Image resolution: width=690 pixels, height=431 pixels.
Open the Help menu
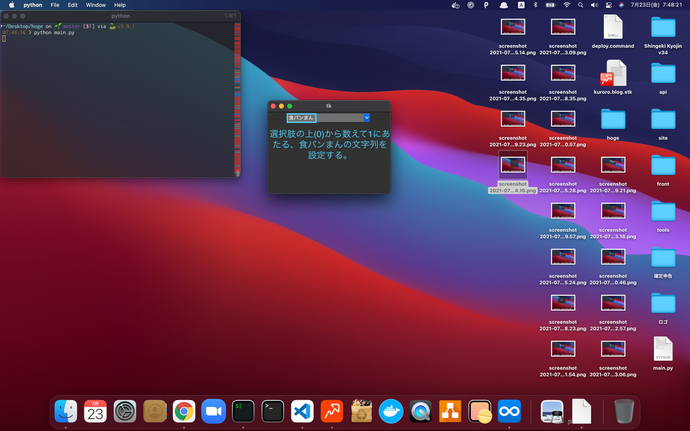pos(120,5)
